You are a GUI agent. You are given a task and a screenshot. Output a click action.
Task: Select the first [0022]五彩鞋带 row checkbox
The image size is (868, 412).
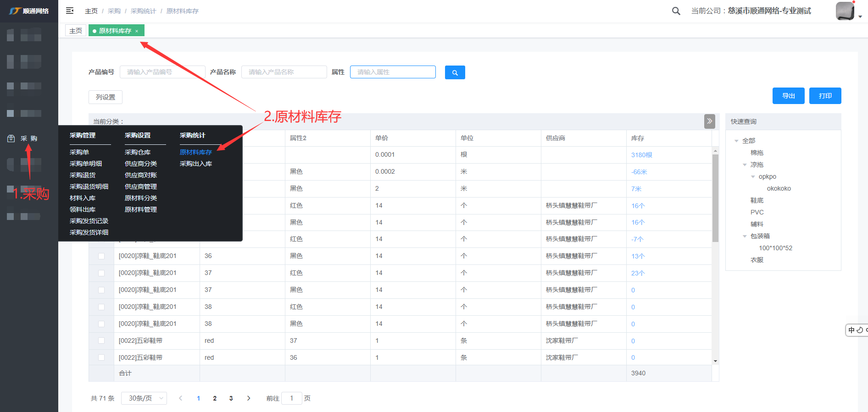(x=101, y=341)
